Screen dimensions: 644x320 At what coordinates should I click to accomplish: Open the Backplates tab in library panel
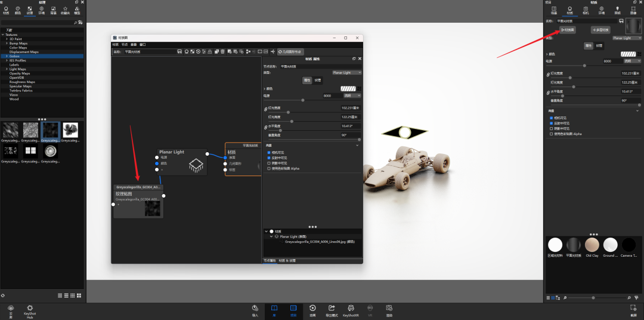54,10
